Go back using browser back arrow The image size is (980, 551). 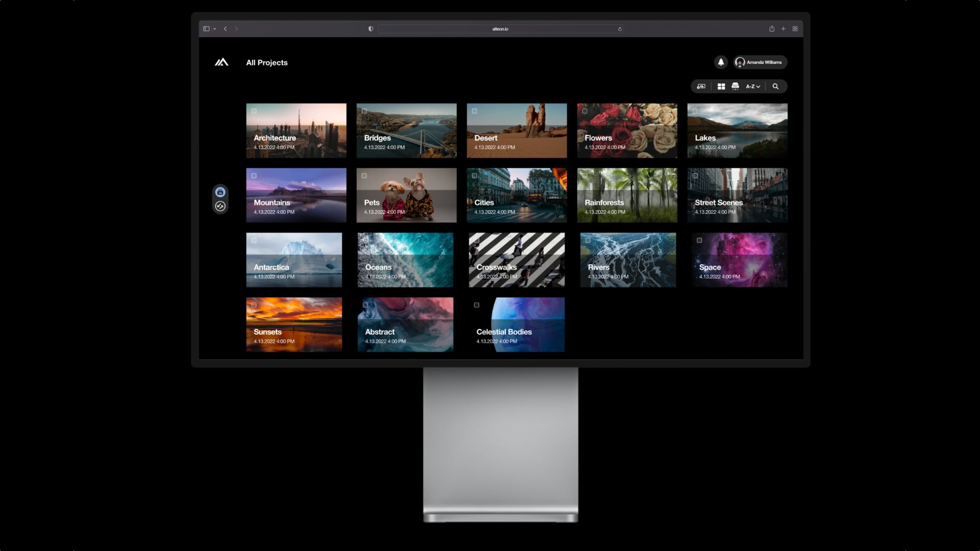point(225,29)
